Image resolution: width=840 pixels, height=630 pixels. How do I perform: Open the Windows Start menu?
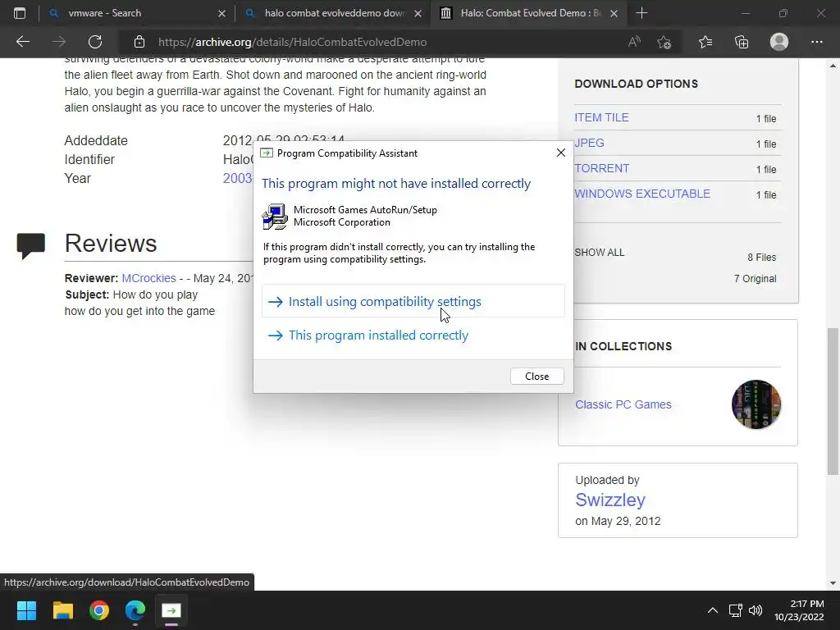click(x=26, y=610)
